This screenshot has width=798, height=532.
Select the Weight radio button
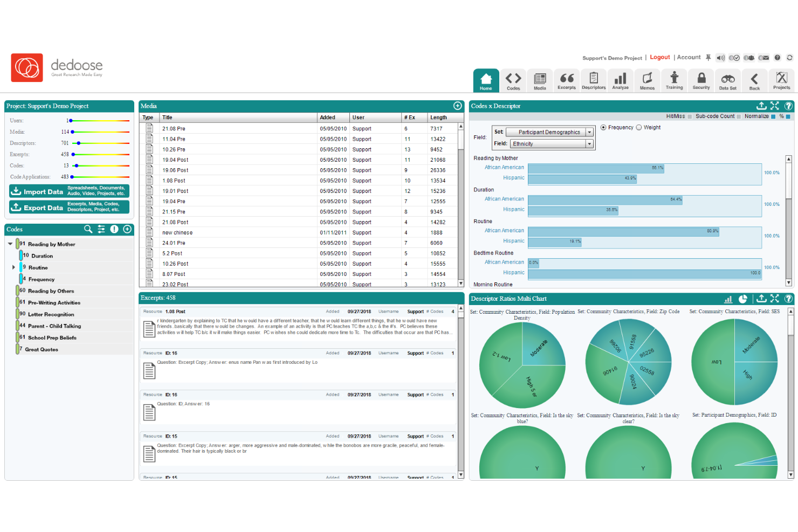click(x=639, y=128)
